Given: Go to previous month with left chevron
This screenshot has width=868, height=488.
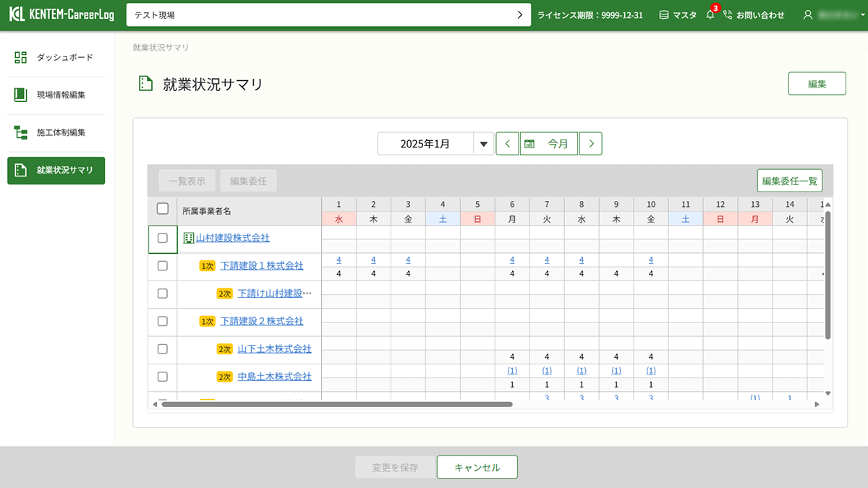Looking at the screenshot, I should click(507, 143).
